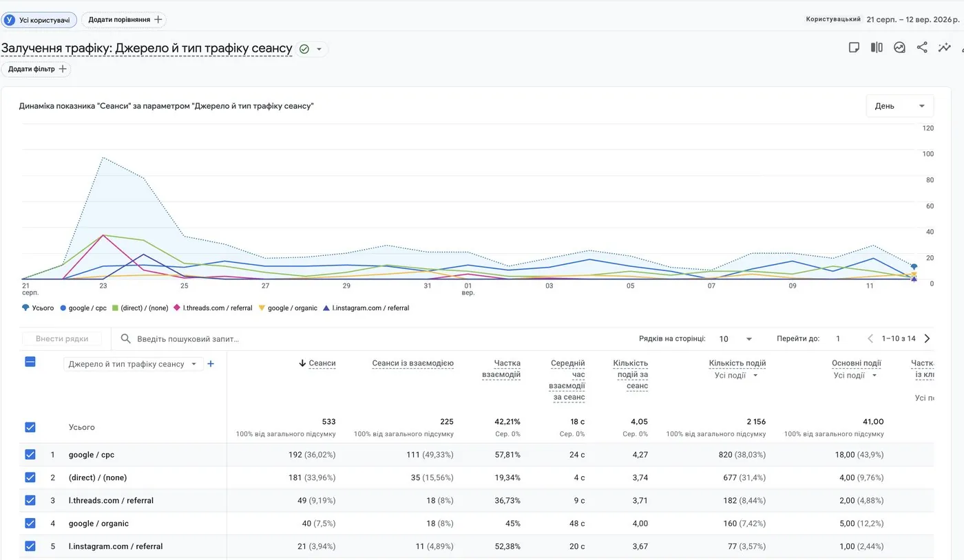Click the Додати порівняння button
Screen dimensions: 964x560
click(x=124, y=20)
